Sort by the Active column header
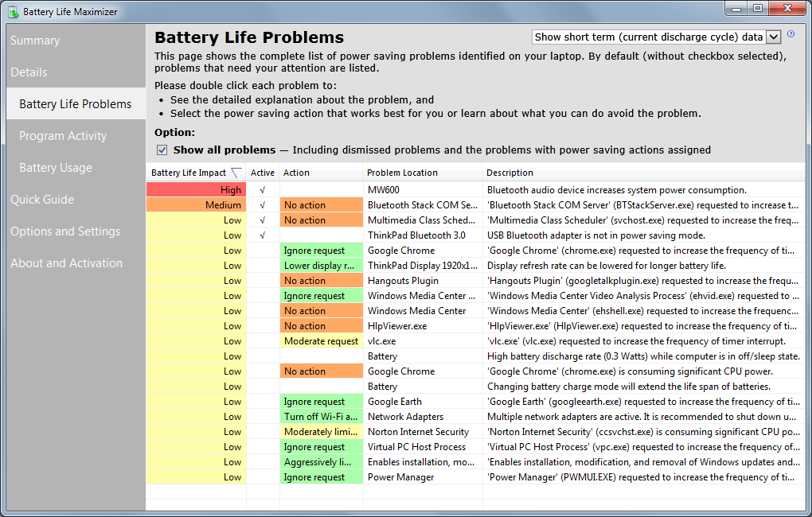 pos(263,173)
